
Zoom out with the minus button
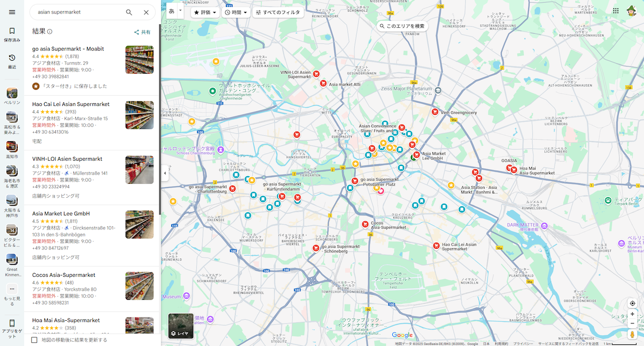point(633,323)
